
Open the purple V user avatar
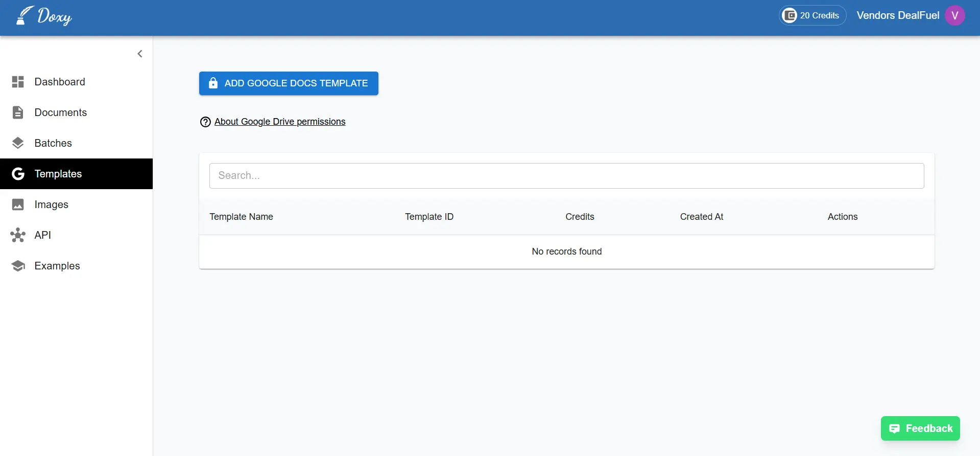[x=954, y=15]
